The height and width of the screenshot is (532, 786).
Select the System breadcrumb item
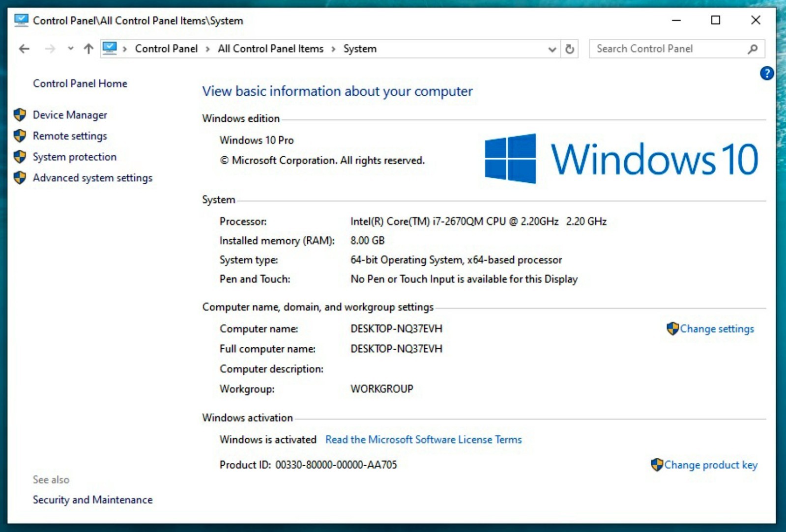360,49
